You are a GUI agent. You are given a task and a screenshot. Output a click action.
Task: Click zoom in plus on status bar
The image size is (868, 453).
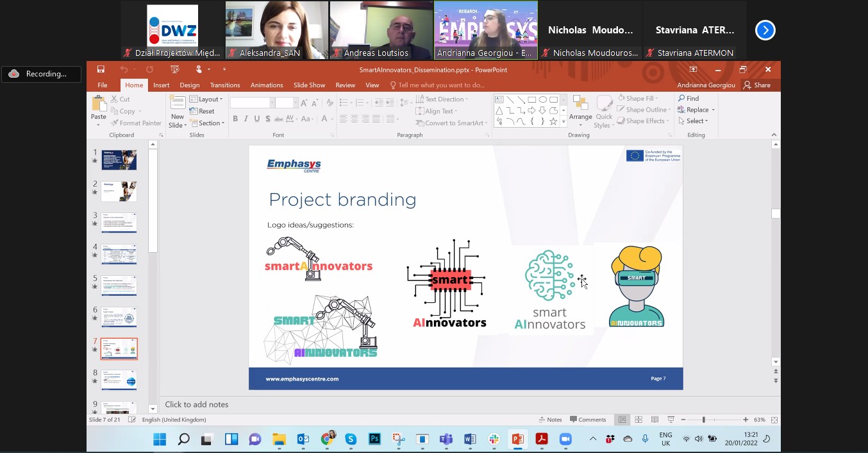pyautogui.click(x=746, y=420)
